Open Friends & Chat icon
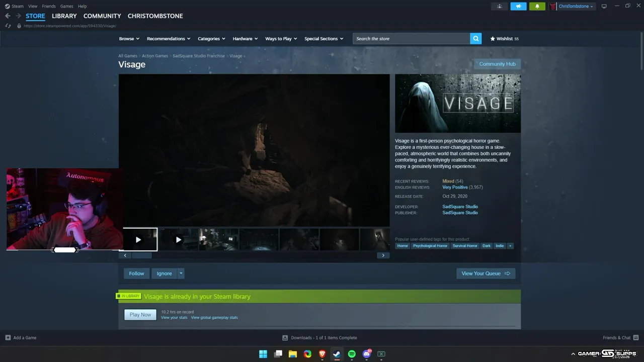Screen dimensions: 644x362 tap(636, 338)
